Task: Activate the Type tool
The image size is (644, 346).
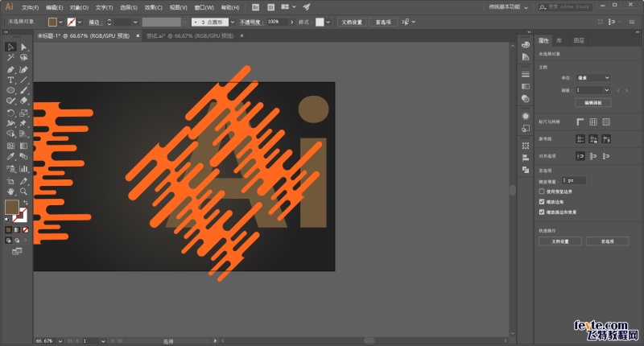Action: coord(10,80)
